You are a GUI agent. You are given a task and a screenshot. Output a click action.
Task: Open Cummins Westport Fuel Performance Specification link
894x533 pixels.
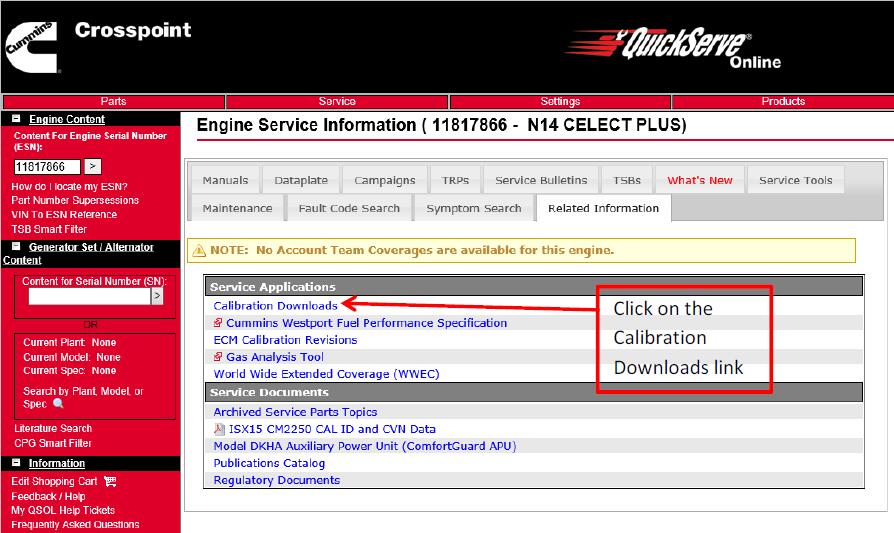point(367,323)
